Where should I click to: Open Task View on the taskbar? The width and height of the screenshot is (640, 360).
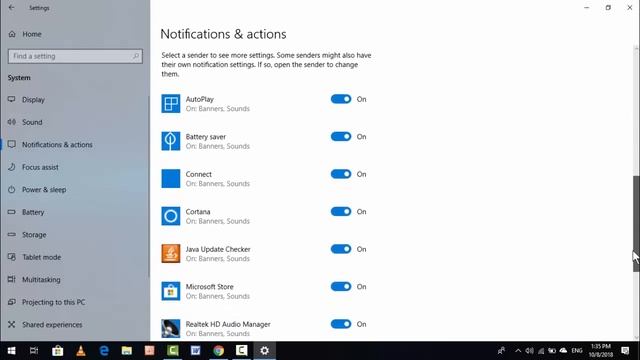coord(34,351)
